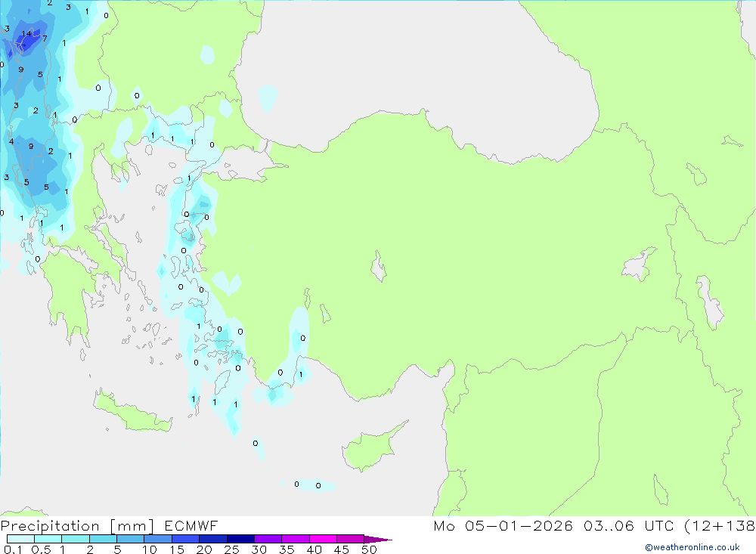Click the 20 tick label on legend
The width and height of the screenshot is (756, 554).
point(204,549)
